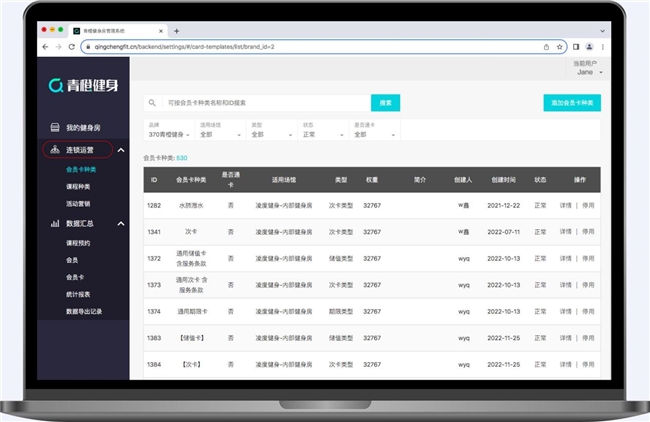Click 停用 for card ID 1372
This screenshot has width=650, height=422.
[588, 258]
